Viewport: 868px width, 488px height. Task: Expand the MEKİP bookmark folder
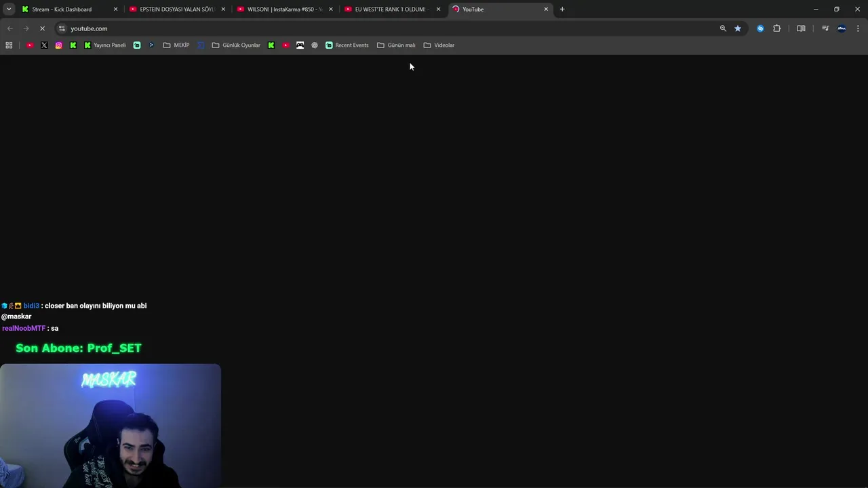(x=176, y=45)
